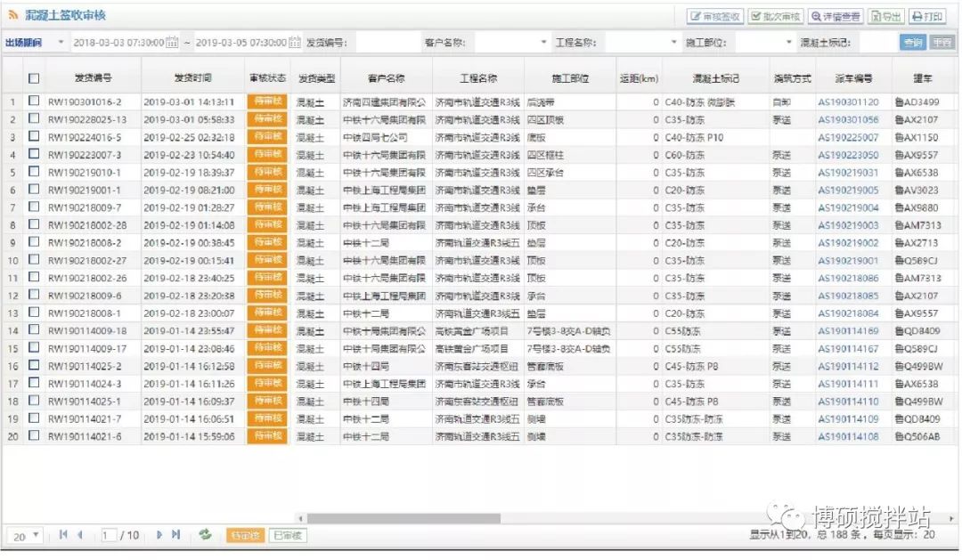Click the 批次审核 batch review button
The image size is (962, 560).
pyautogui.click(x=776, y=17)
